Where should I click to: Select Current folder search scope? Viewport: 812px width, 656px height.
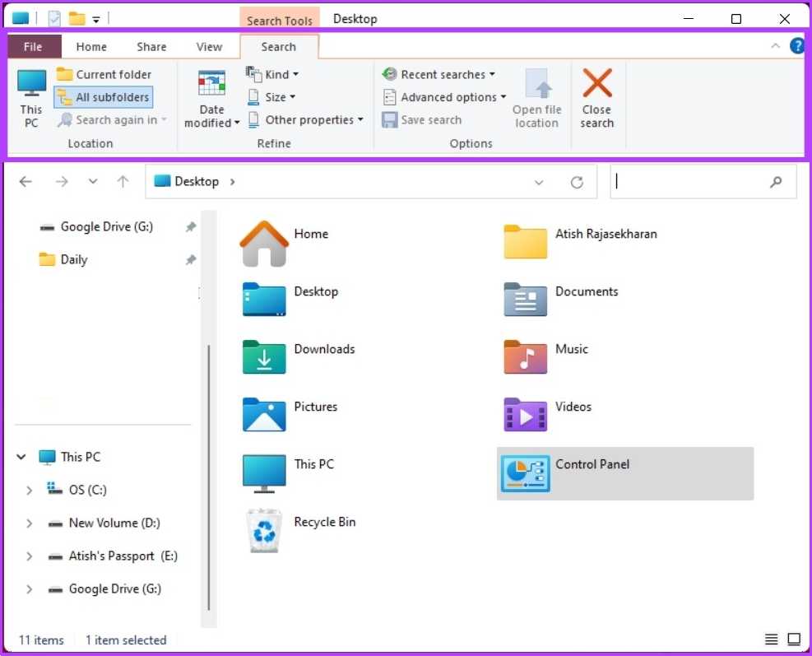tap(104, 74)
